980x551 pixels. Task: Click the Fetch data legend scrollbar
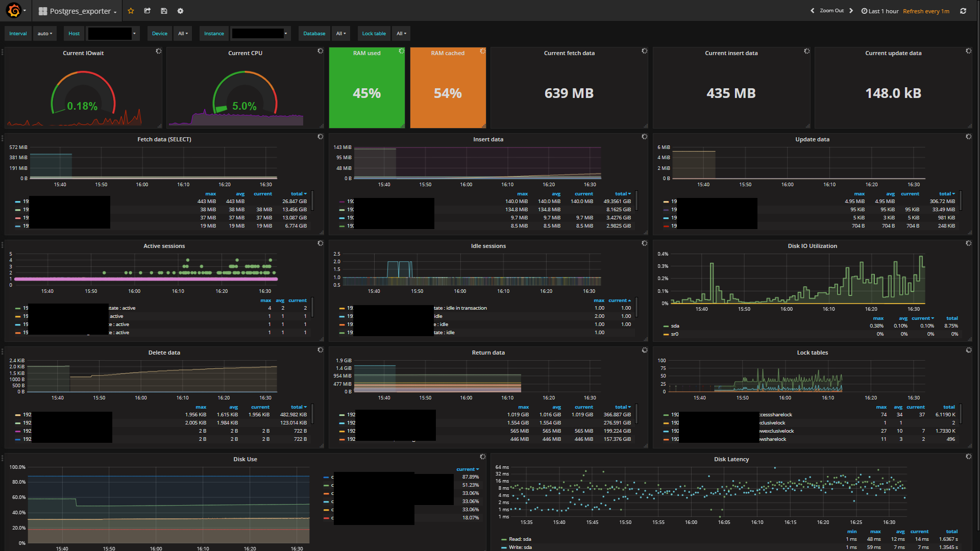point(312,201)
